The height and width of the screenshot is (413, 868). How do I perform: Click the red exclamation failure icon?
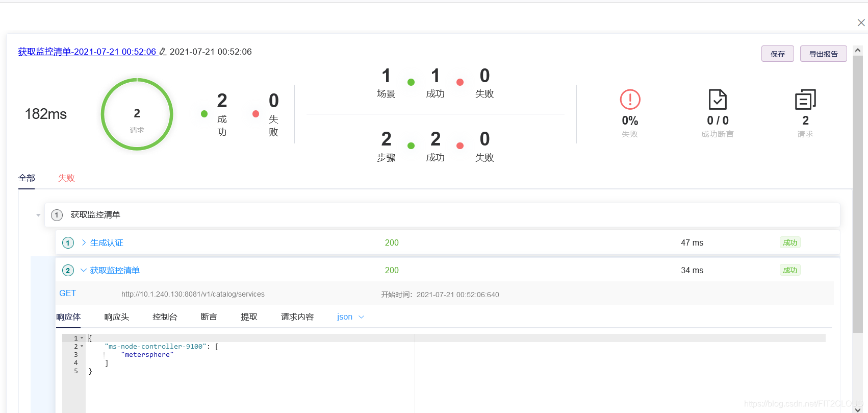pos(630,100)
